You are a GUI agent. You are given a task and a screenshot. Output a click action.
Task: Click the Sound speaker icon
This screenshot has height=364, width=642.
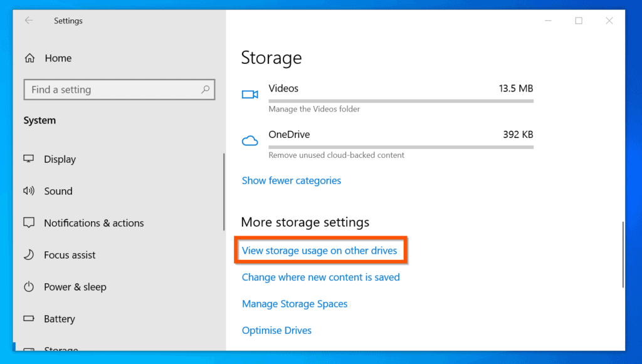(x=29, y=191)
